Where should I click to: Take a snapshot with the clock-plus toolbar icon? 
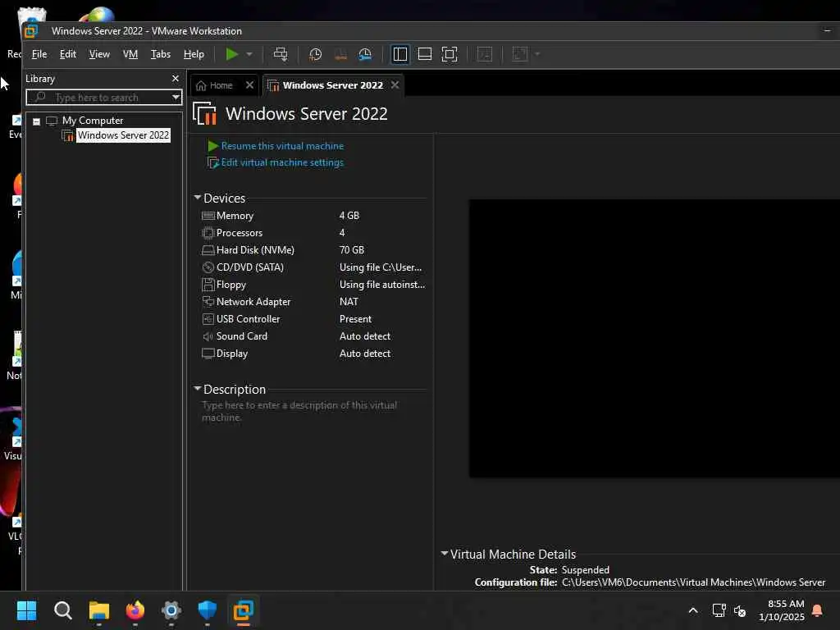315,54
